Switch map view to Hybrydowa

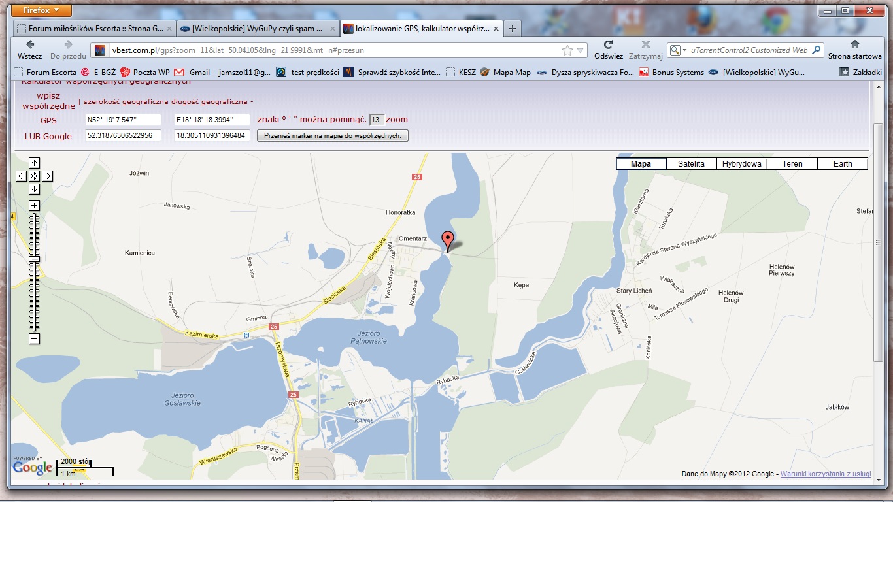pos(741,164)
